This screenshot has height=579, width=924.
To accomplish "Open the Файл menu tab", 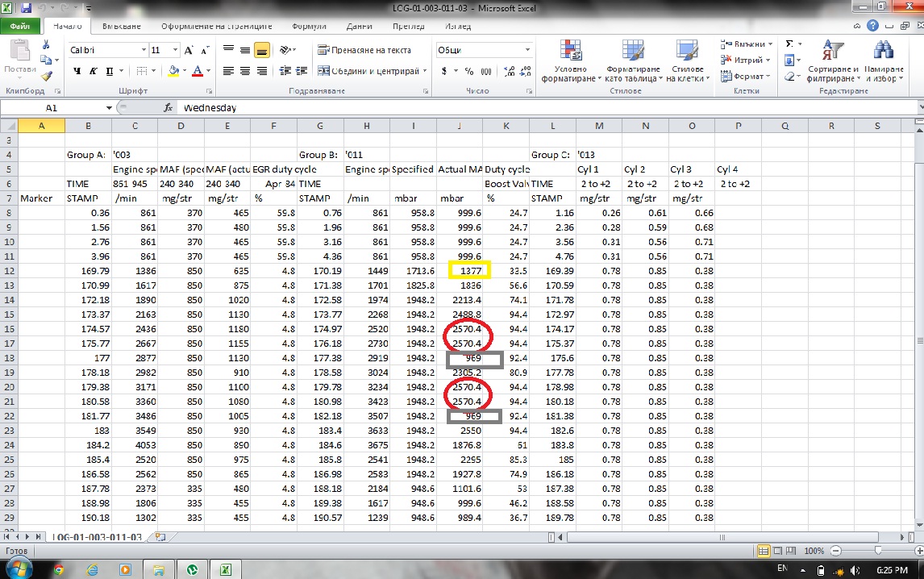I will [19, 26].
